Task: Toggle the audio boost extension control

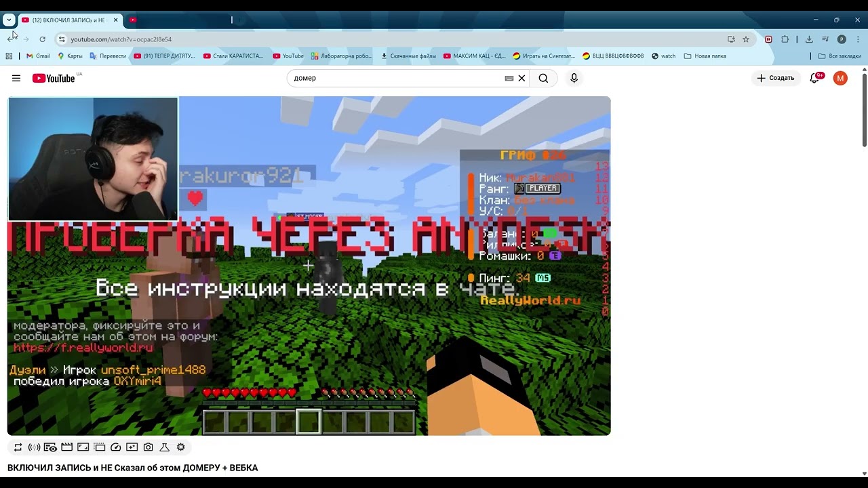Action: pos(35,447)
